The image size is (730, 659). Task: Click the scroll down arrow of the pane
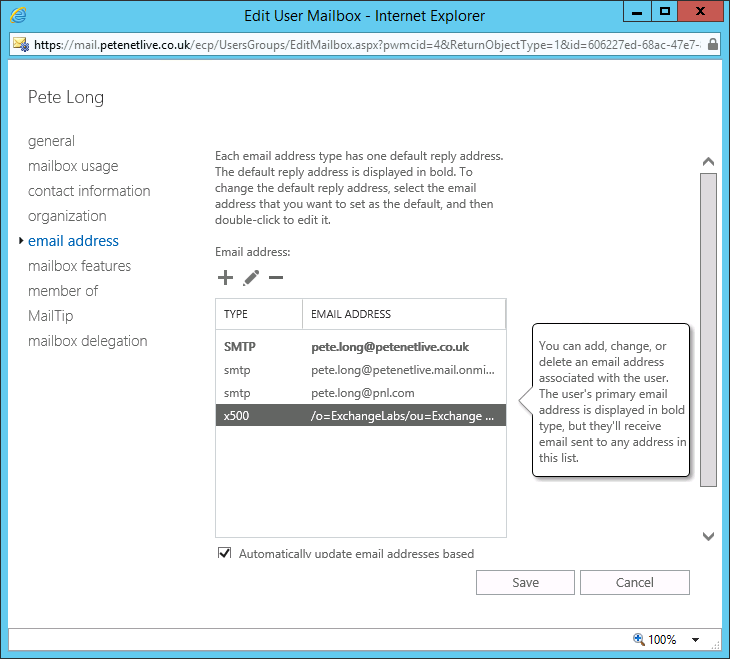click(x=708, y=536)
